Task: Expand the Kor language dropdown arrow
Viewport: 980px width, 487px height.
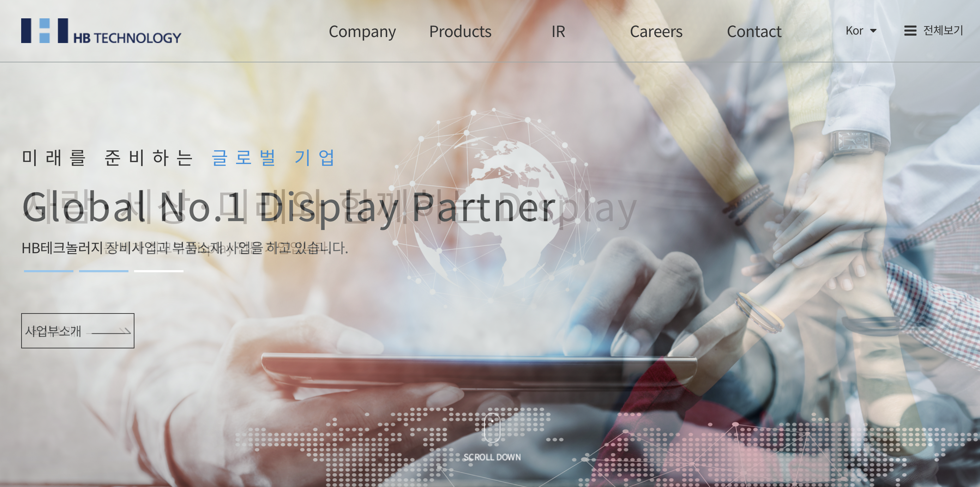Action: [873, 31]
